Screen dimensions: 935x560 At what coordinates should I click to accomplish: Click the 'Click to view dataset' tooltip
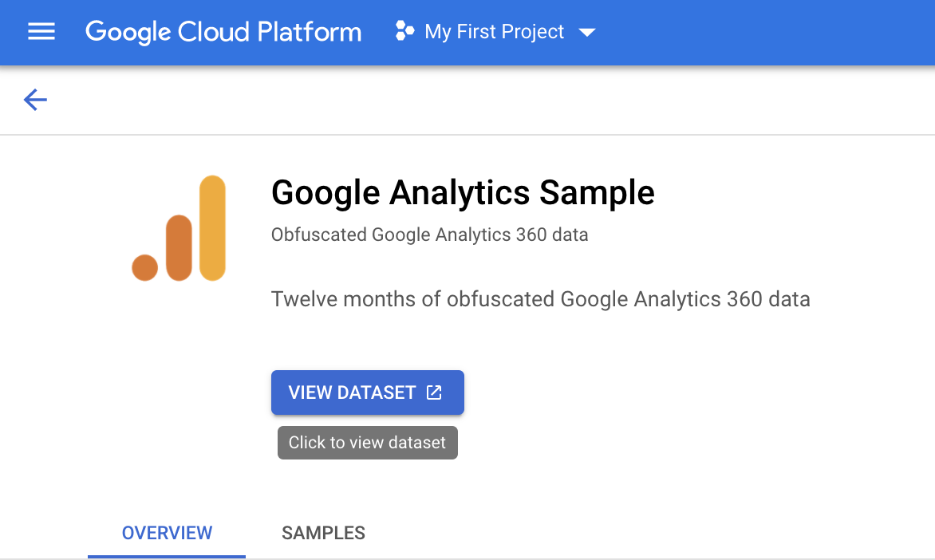coord(367,443)
